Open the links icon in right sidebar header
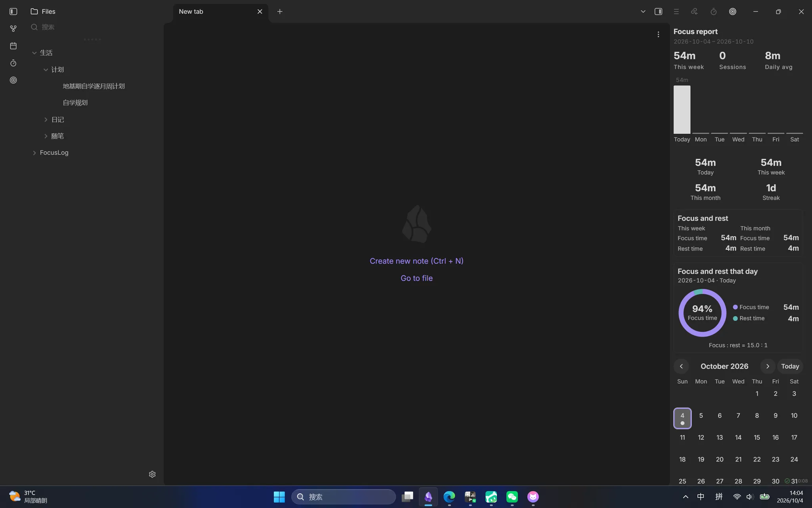Viewport: 812px width, 508px height. 694,12
